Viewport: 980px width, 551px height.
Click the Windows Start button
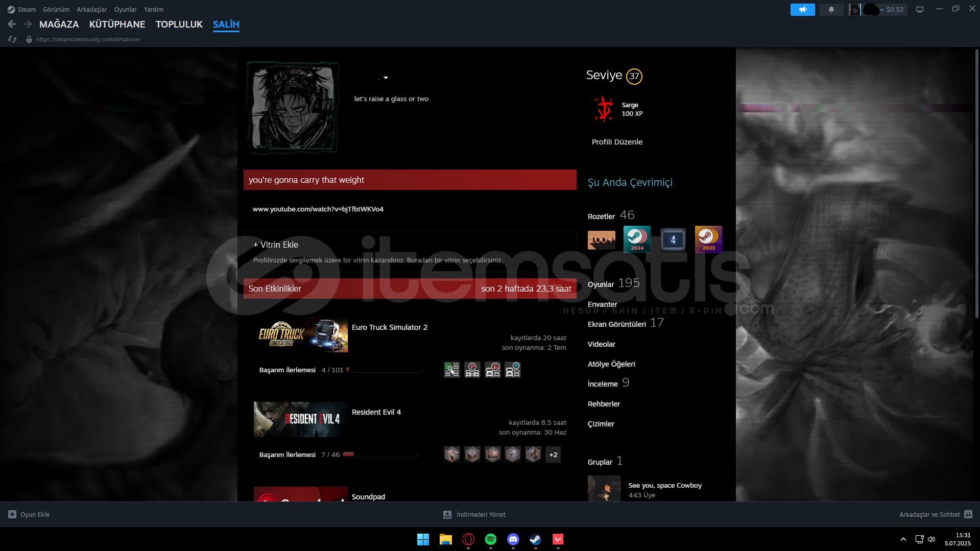(423, 539)
